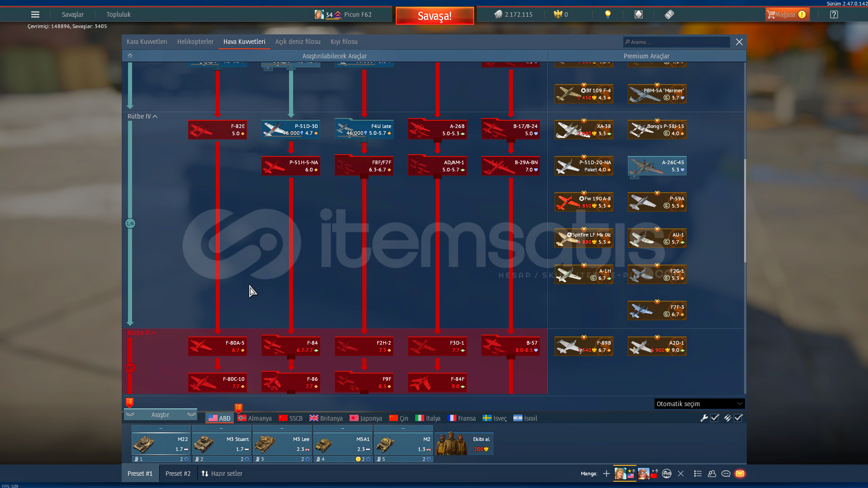Open the Mağaza store button
The width and height of the screenshot is (868, 488).
(x=787, y=14)
